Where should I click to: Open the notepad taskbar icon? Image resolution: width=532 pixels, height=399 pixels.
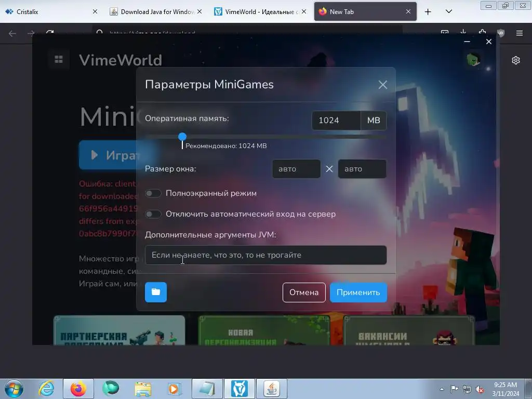pyautogui.click(x=207, y=389)
